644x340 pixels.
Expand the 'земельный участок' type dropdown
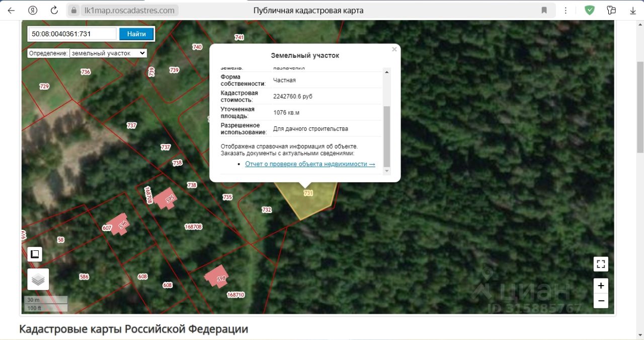pyautogui.click(x=108, y=53)
